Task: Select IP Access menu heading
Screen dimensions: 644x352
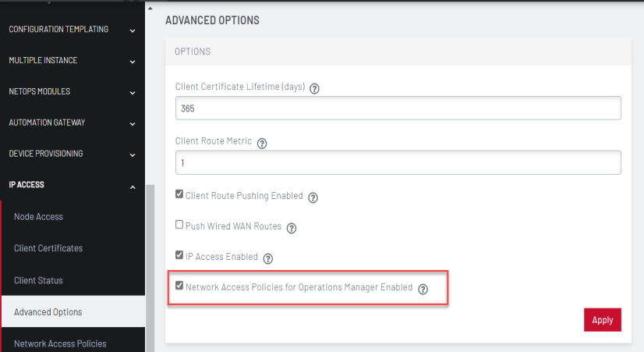Action: [27, 185]
